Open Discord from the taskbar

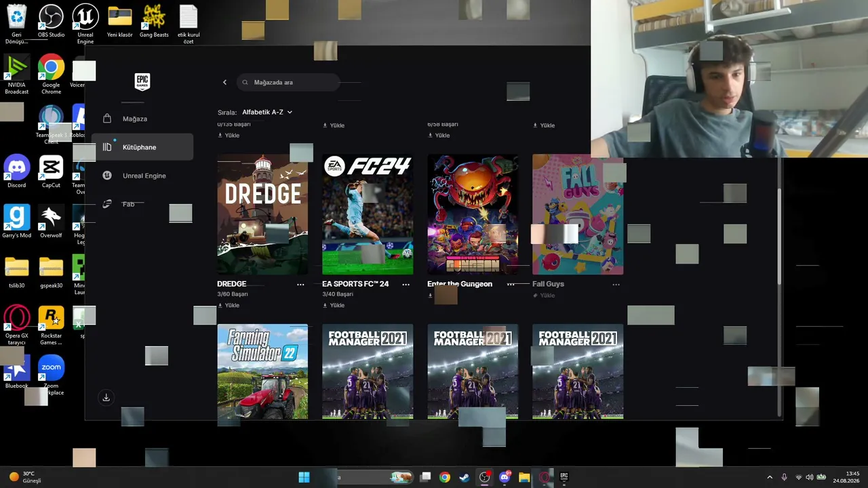point(504,477)
